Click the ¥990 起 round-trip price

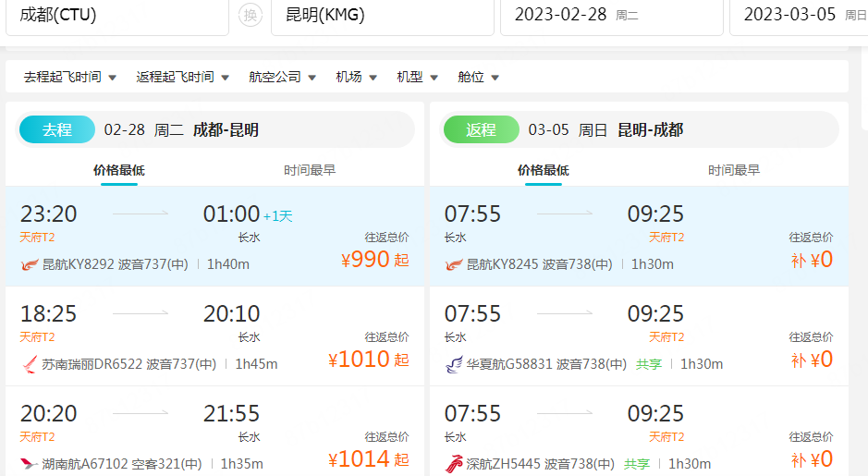pos(374,260)
